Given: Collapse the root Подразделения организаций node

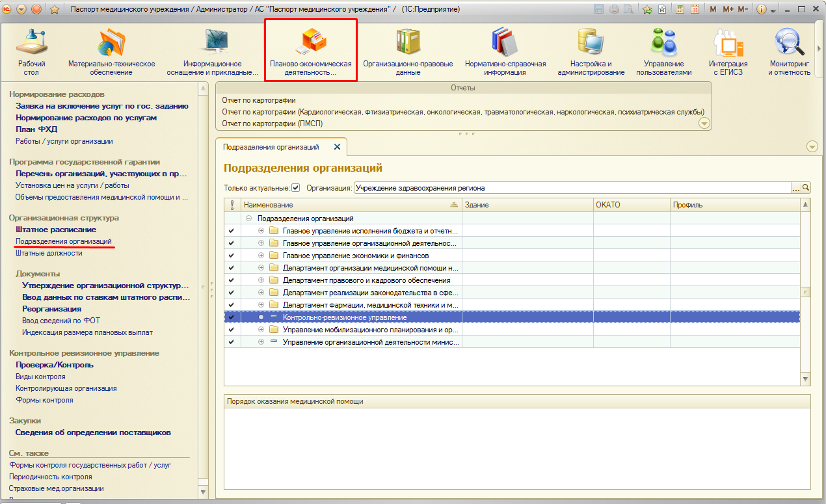Looking at the screenshot, I should point(249,219).
